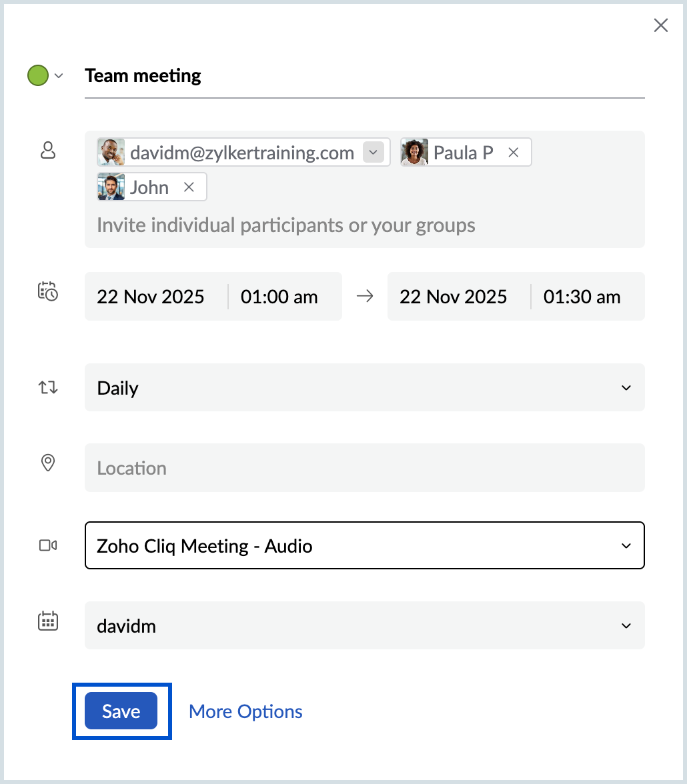687x784 pixels.
Task: Click the date and time clock icon
Action: 48,291
